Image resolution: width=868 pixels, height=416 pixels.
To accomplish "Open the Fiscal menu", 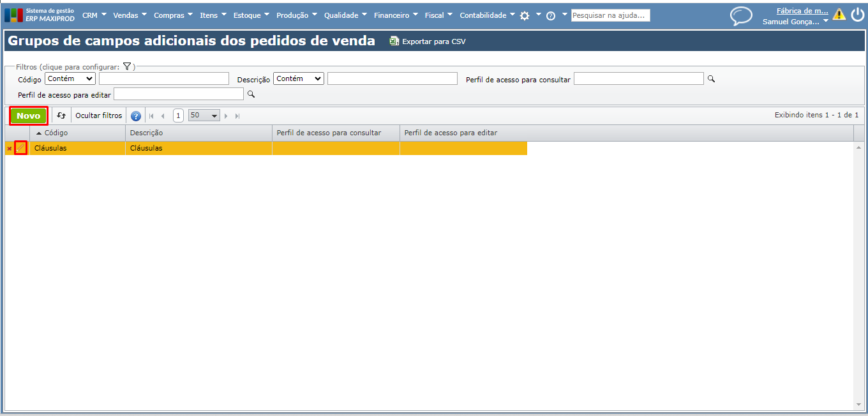I will (439, 15).
